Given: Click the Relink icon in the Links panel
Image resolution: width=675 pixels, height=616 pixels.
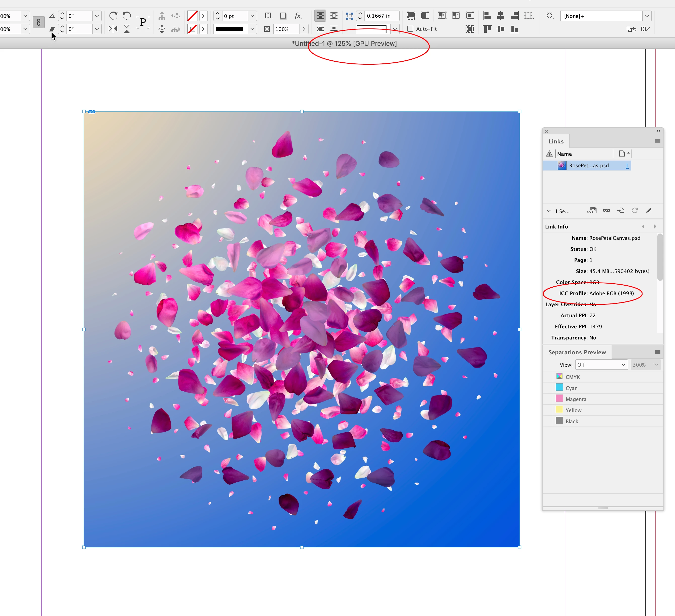Looking at the screenshot, I should pos(606,211).
